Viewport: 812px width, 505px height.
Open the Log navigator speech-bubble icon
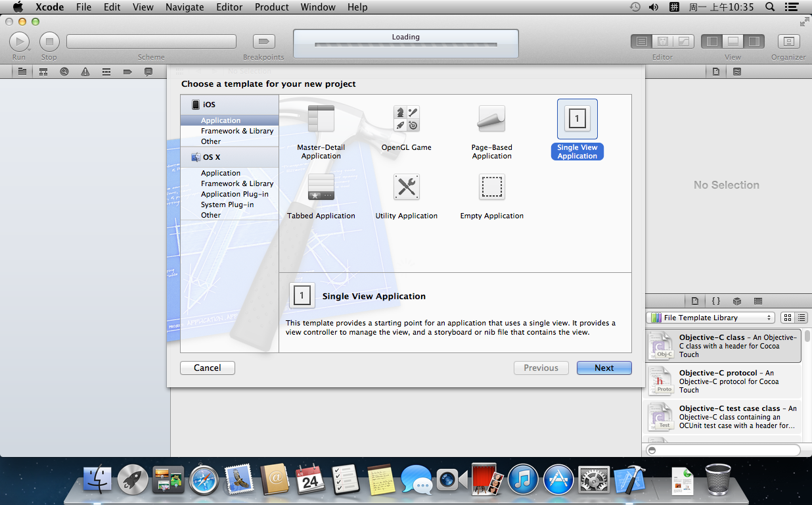[148, 72]
